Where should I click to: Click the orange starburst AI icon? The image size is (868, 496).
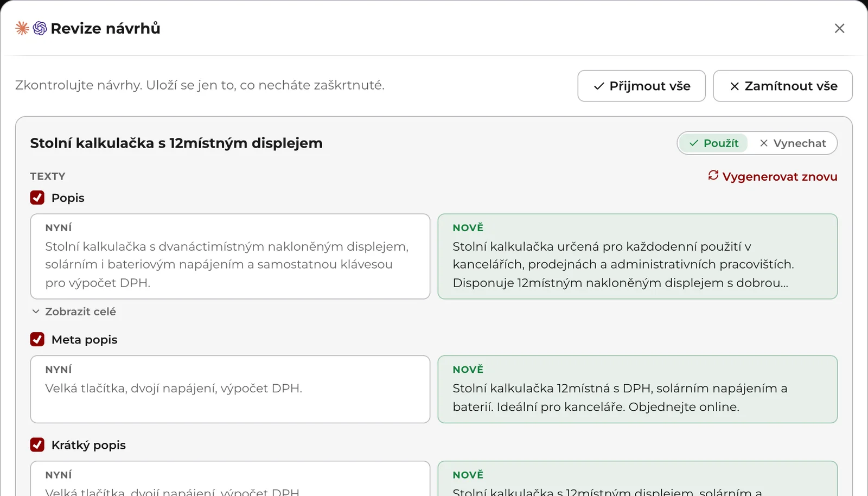click(22, 28)
